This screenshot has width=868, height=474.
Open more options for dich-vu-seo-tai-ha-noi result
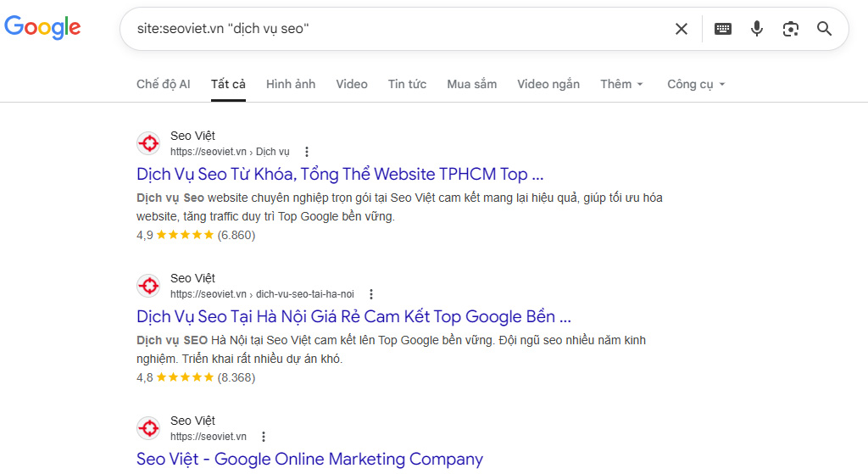(x=371, y=294)
